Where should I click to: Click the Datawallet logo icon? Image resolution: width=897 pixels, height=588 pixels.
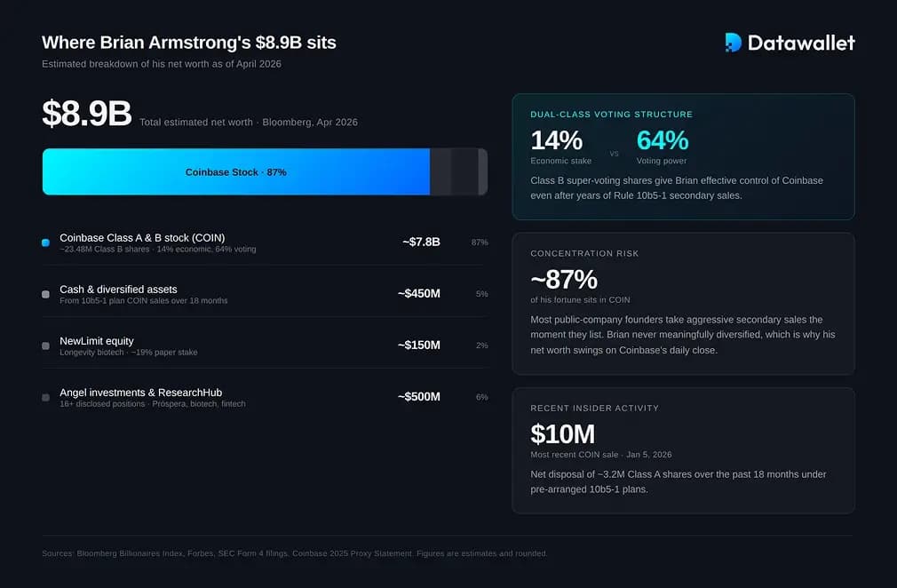coord(733,43)
